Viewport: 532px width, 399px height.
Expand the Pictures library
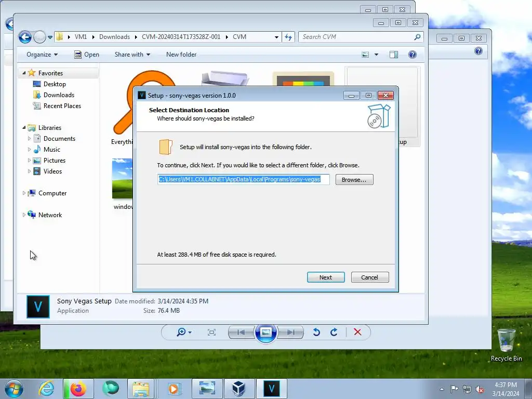point(29,160)
